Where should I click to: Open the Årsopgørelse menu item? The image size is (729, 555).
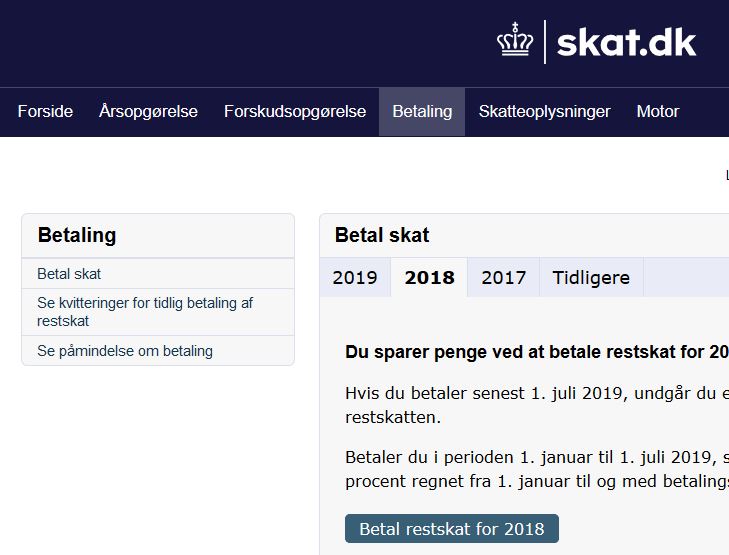(148, 112)
